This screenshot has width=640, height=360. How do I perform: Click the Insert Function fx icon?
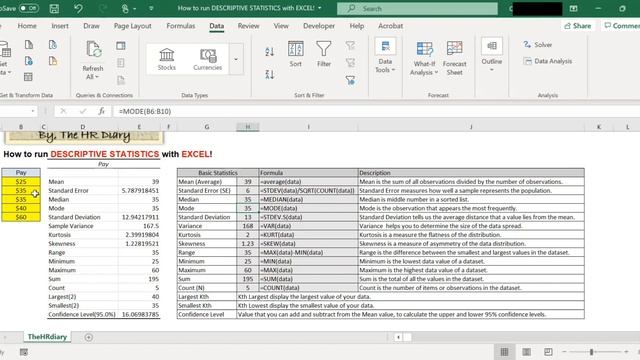pyautogui.click(x=102, y=111)
